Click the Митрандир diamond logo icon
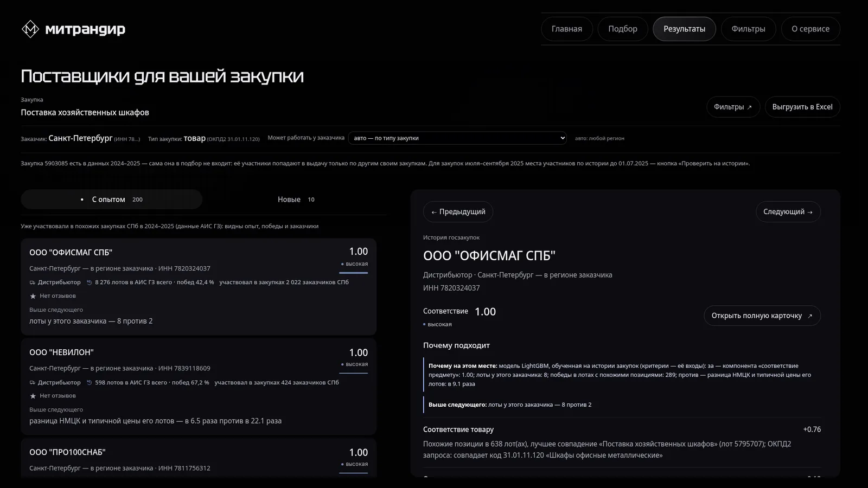The width and height of the screenshot is (868, 488). pyautogui.click(x=30, y=29)
